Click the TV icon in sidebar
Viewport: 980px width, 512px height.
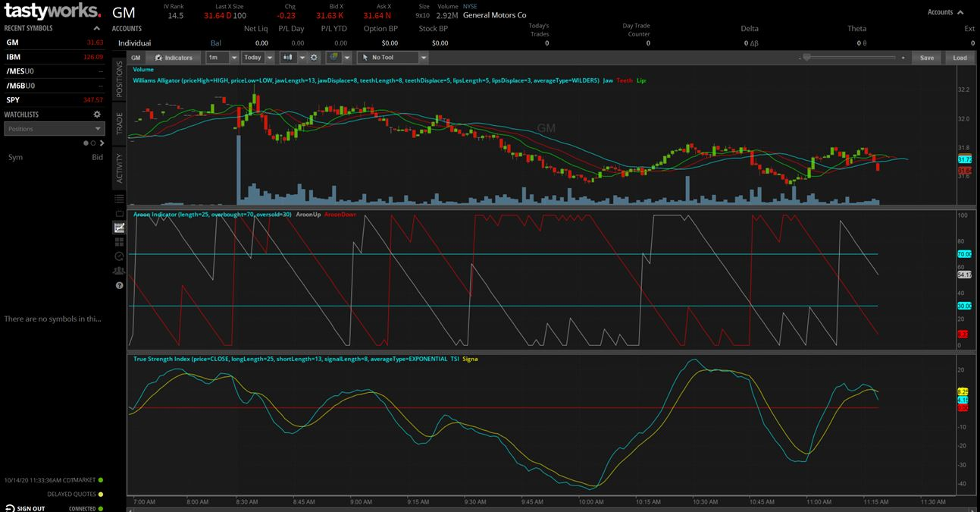(119, 213)
